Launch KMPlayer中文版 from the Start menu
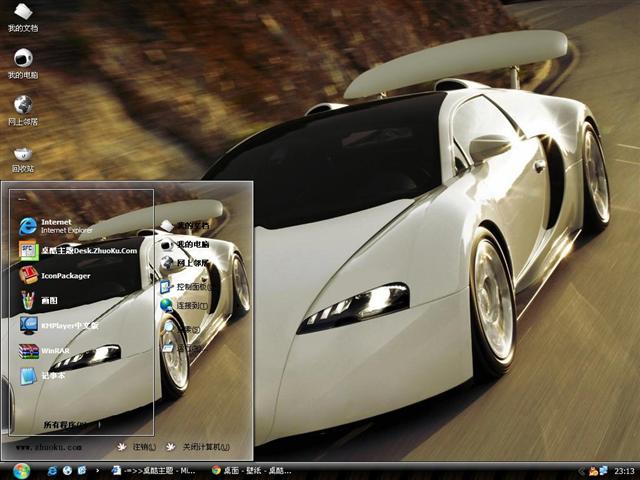 pyautogui.click(x=70, y=326)
